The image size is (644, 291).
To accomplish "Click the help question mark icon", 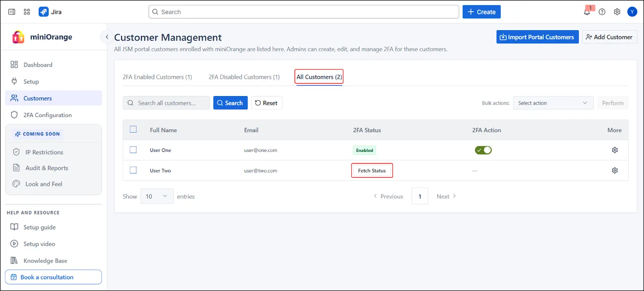I will coord(602,12).
